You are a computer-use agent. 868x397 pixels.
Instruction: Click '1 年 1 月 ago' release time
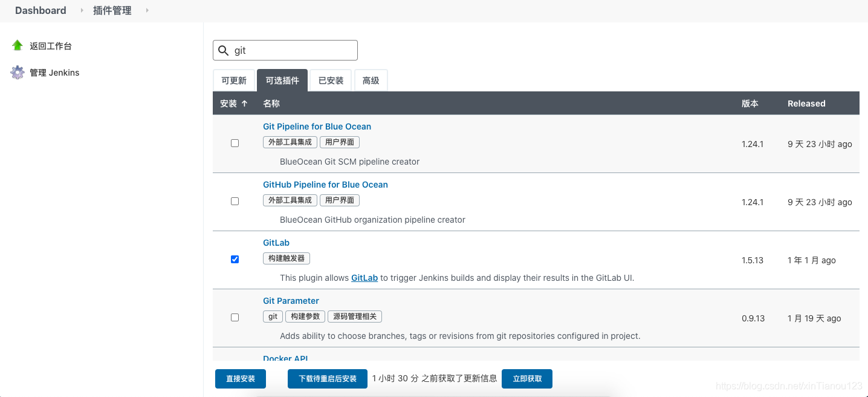[812, 260]
